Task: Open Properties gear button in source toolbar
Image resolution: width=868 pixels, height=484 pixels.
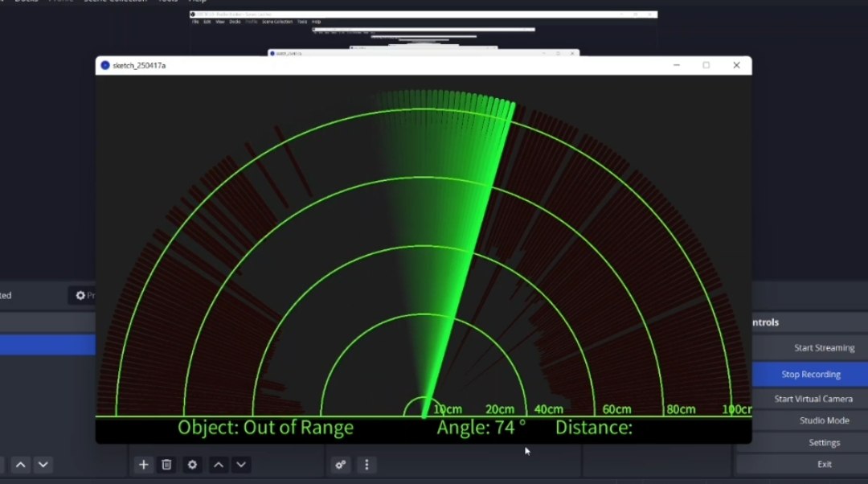Action: (x=83, y=295)
